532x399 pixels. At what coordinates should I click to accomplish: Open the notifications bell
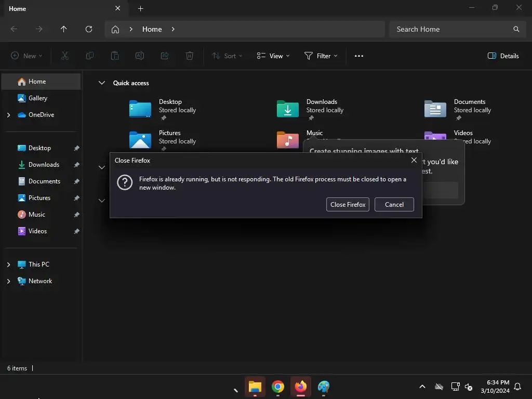517,387
